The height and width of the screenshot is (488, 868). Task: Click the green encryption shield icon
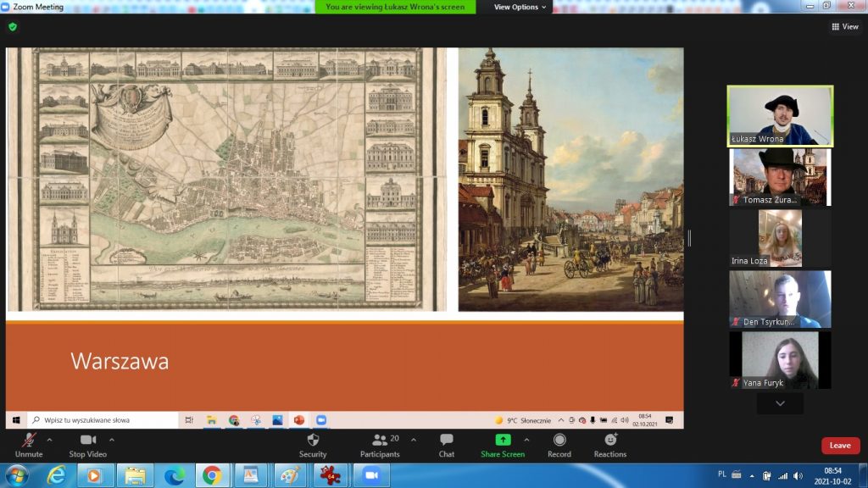13,27
